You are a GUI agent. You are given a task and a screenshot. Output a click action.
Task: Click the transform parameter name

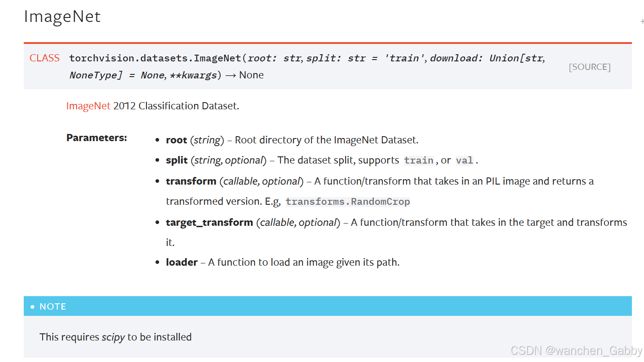191,181
